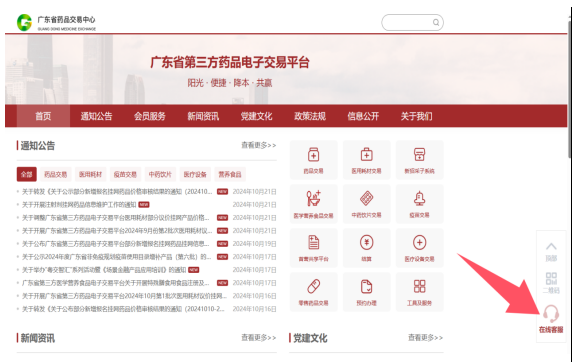Switch to the 医用耗材 notice filter tab
Screen dimensions: 573x362
tap(90, 174)
